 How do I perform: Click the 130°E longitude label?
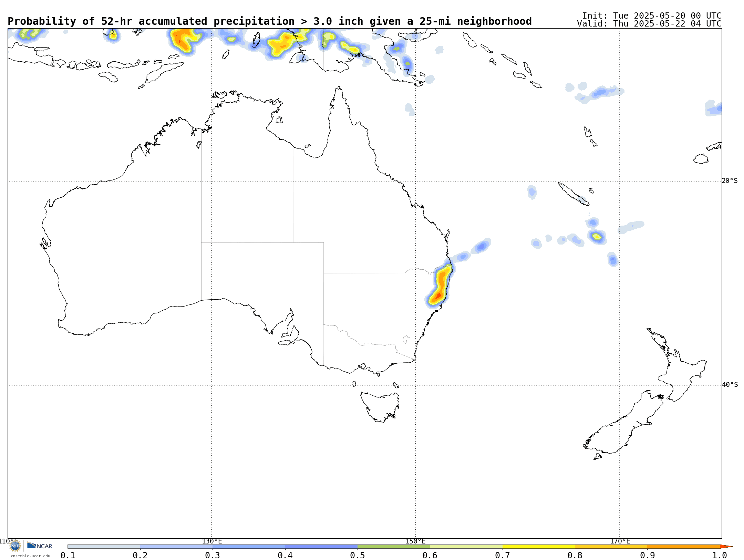[212, 541]
